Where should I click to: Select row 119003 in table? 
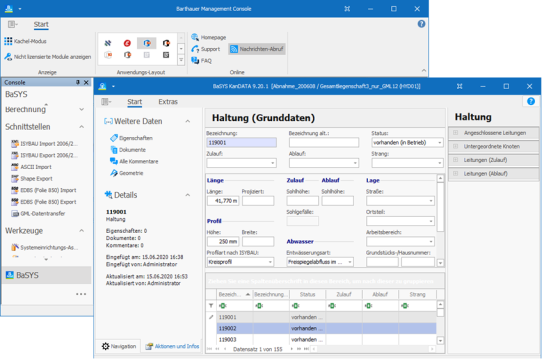(x=326, y=339)
